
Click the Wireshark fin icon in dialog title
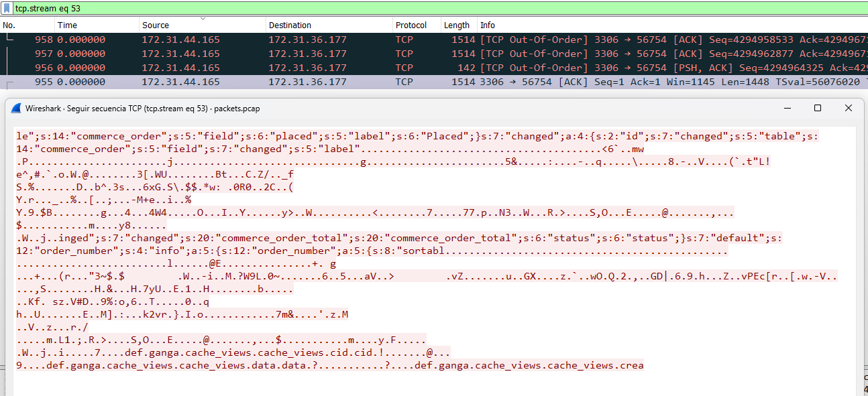pyautogui.click(x=17, y=108)
